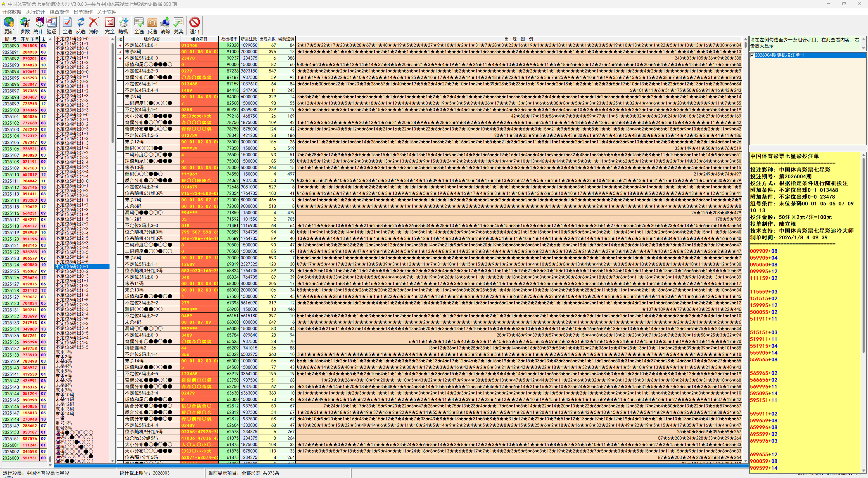Toggle checkbox for 不定位6码出0-1 row
The width and height of the screenshot is (868, 478).
120,45
